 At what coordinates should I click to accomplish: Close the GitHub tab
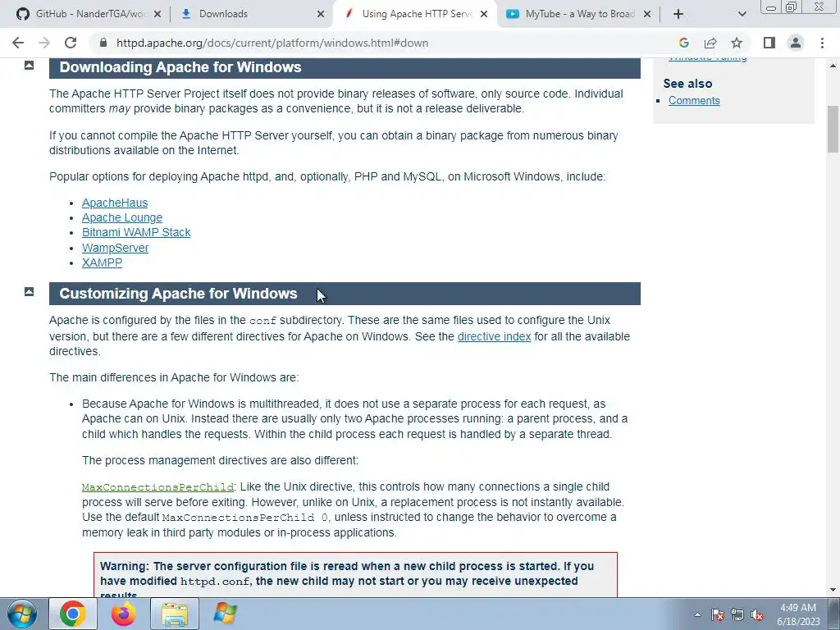157,15
